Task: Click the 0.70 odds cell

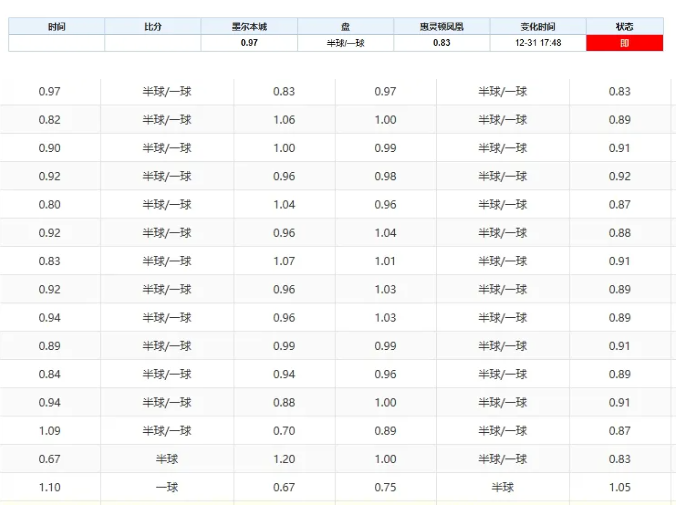Action: pyautogui.click(x=284, y=431)
